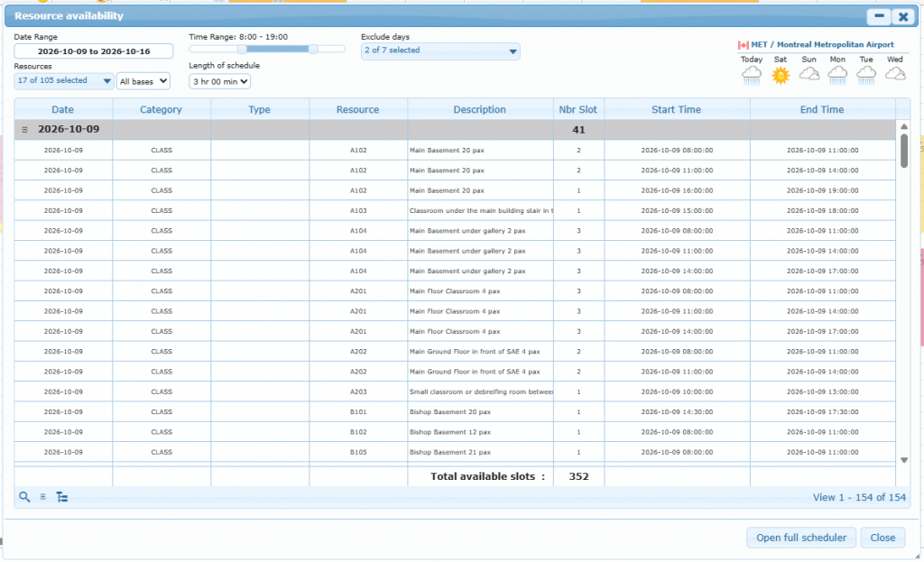Click start time 2026-10-09 16:00:00 cell

tap(677, 190)
